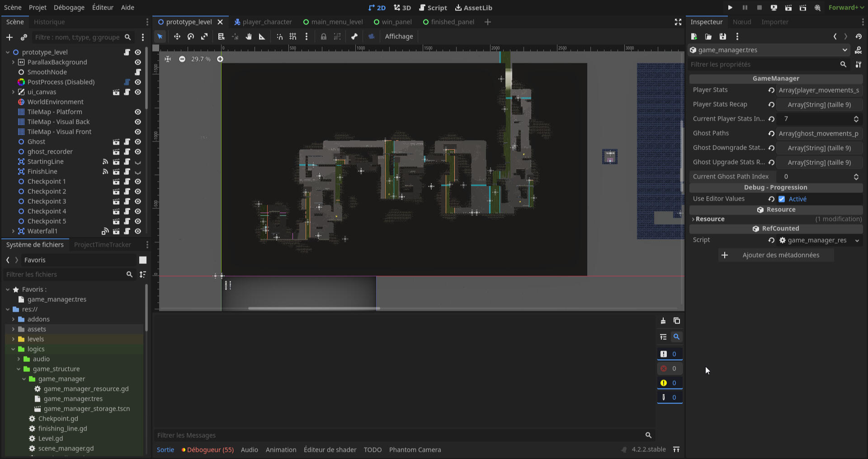
Task: Save the resource in Inspector toolbar
Action: 723,37
